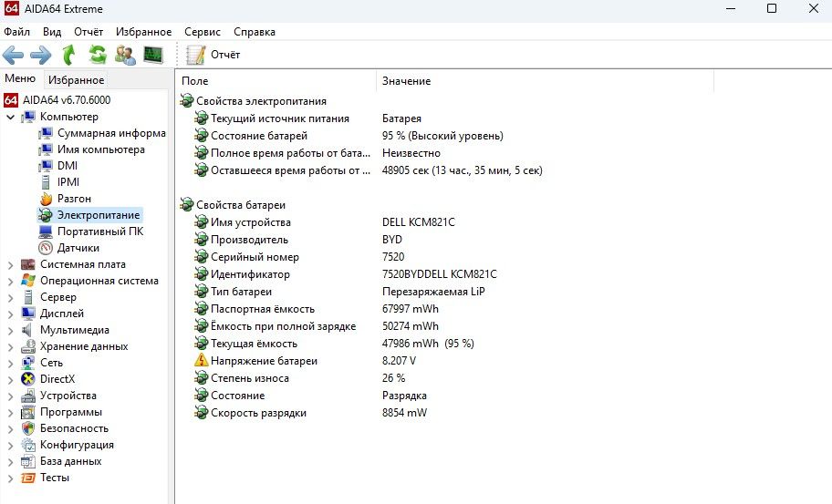Click the value 7520BYDDELL KCM821C
Screen dimensions: 832x504
click(440, 274)
